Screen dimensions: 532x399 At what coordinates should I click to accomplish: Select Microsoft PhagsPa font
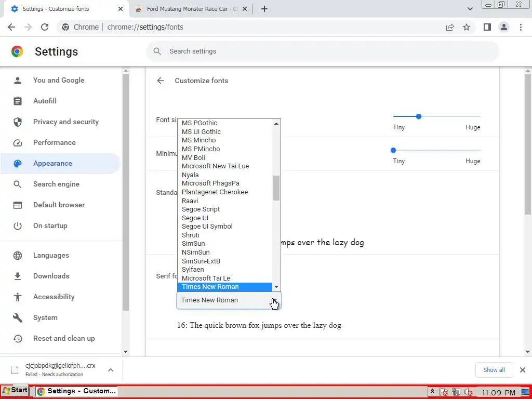[225, 183]
